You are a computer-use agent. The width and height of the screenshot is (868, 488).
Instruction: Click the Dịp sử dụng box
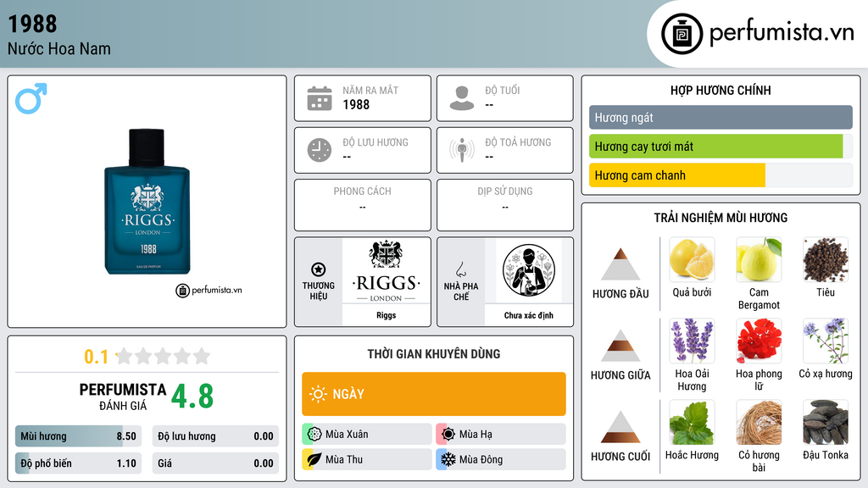tap(505, 205)
